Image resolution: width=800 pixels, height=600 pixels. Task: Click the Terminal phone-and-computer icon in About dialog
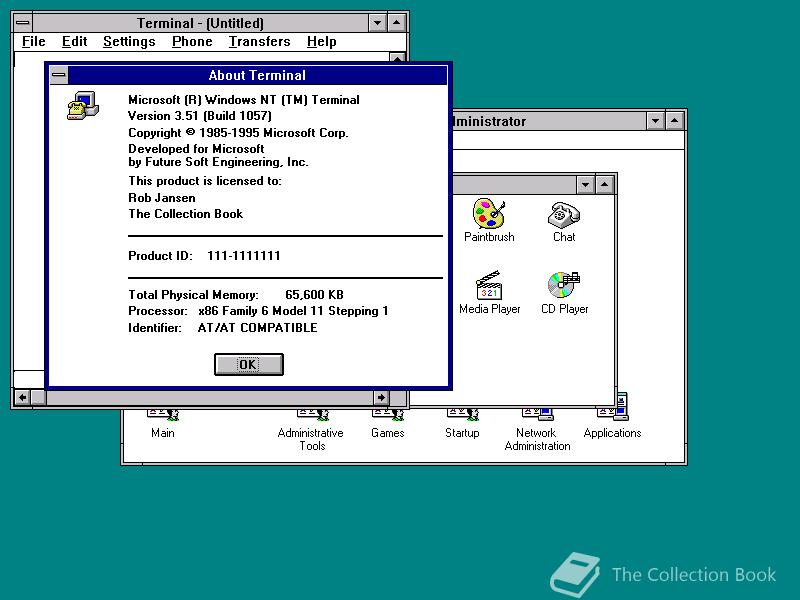click(x=83, y=106)
